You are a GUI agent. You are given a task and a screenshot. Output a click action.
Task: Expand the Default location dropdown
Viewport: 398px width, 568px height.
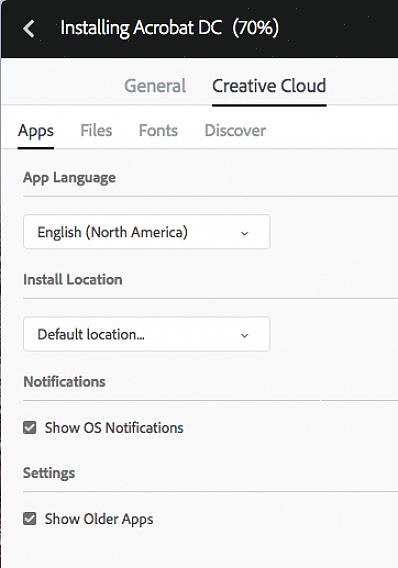(x=147, y=334)
